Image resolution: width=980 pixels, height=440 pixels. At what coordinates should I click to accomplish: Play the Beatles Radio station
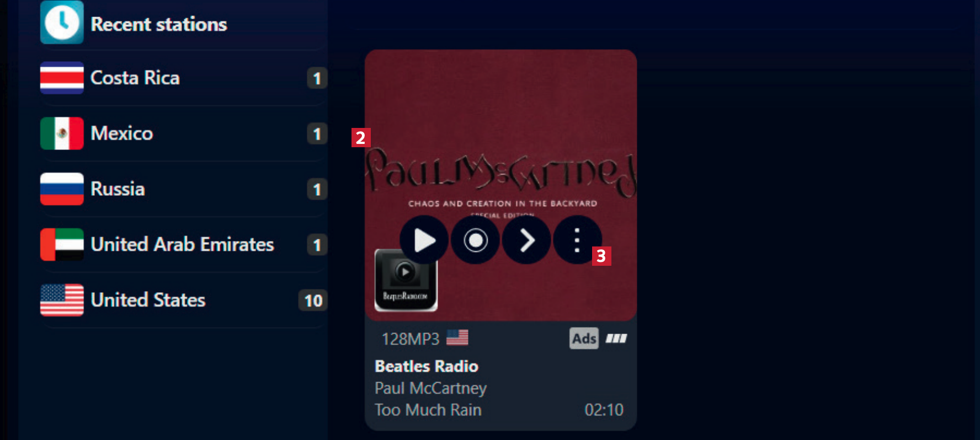point(424,240)
